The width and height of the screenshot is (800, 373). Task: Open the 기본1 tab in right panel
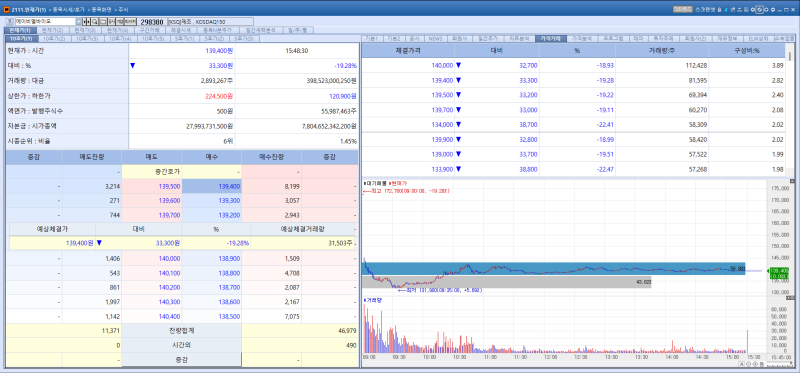pos(372,38)
